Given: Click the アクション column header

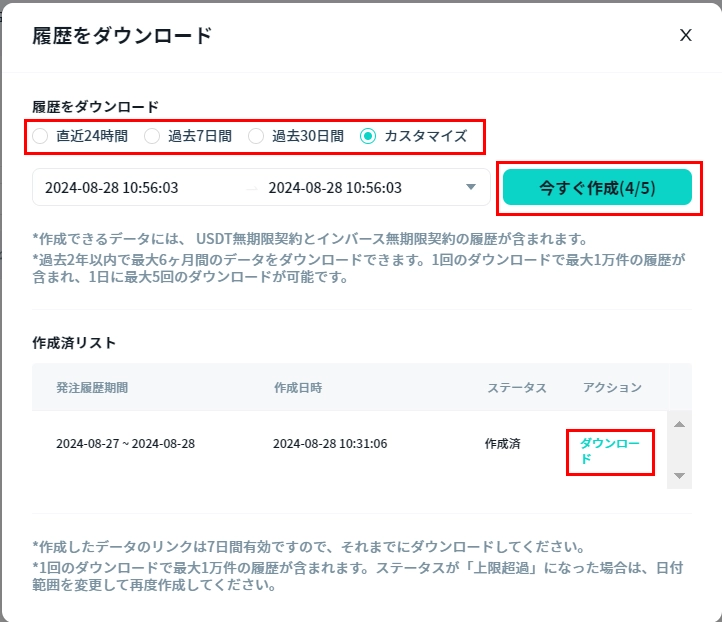Looking at the screenshot, I should coord(612,388).
